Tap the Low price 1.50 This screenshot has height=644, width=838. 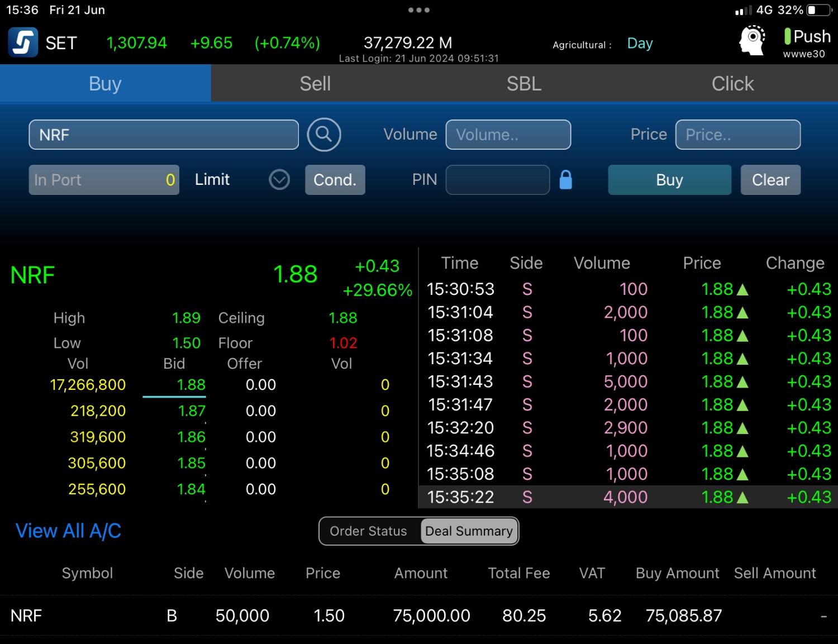186,343
